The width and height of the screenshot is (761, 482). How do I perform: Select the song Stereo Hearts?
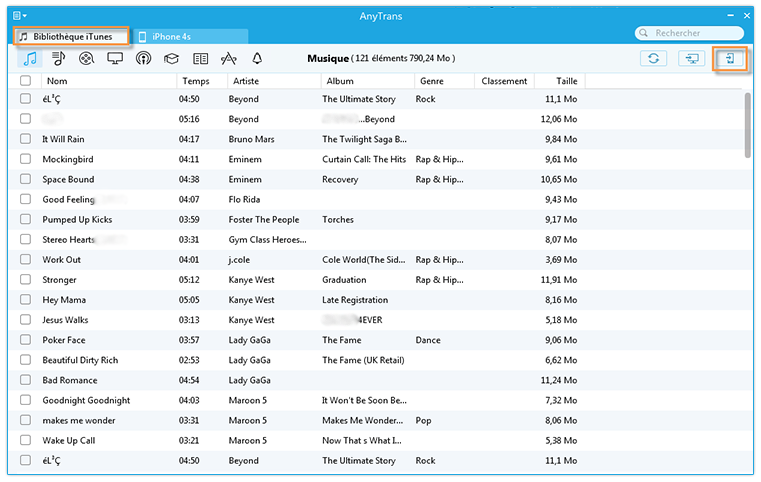pos(68,240)
